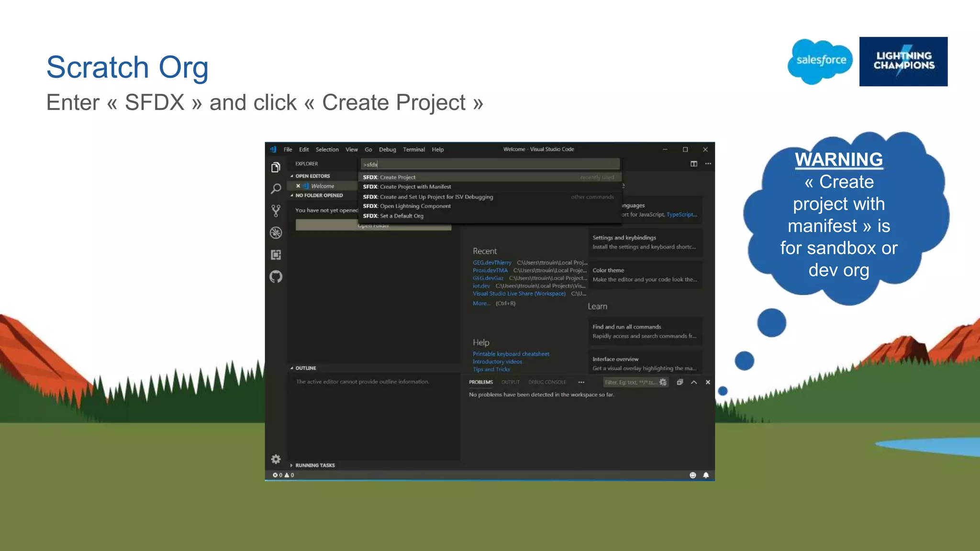This screenshot has height=551, width=980.
Task: Open the File menu
Action: pyautogui.click(x=288, y=149)
